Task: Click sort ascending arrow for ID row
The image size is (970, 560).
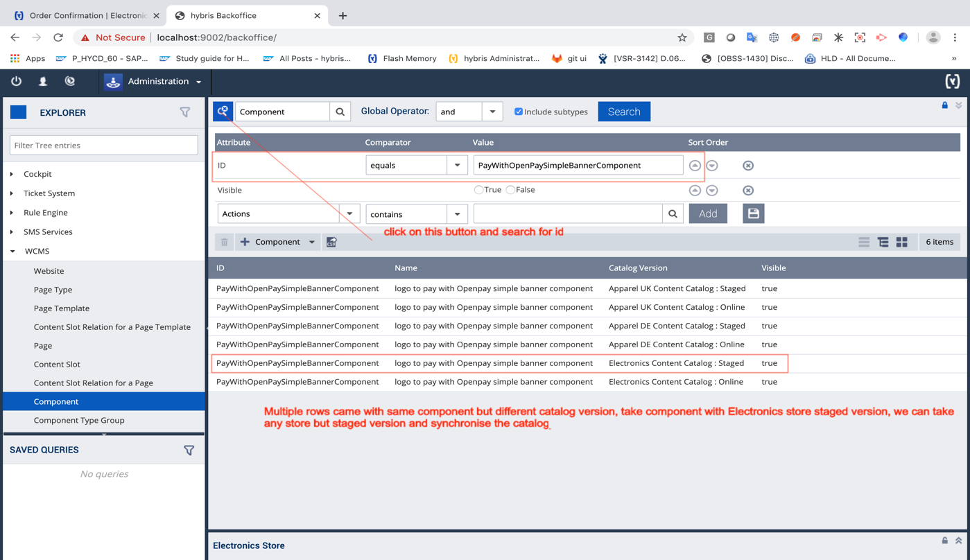Action: tap(695, 166)
